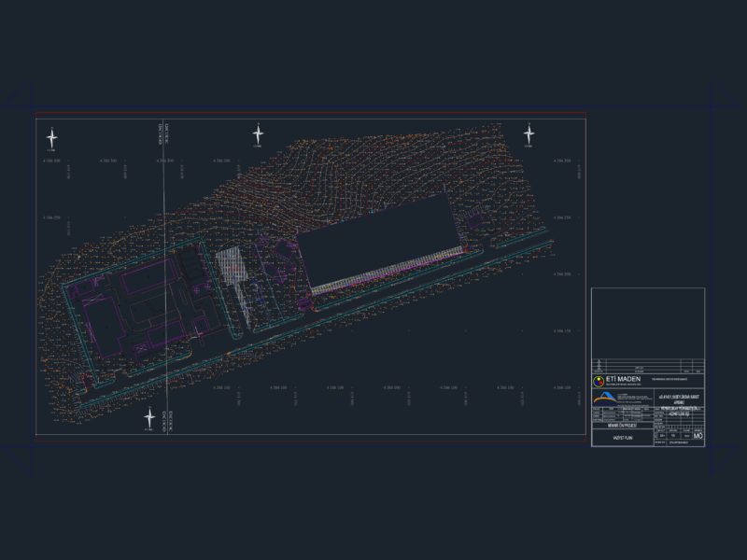
Task: Select the north arrow in the top-right corner
Action: click(529, 134)
